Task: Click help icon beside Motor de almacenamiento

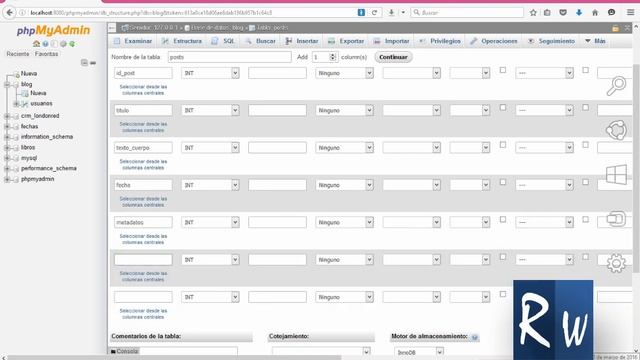Action: [x=474, y=337]
